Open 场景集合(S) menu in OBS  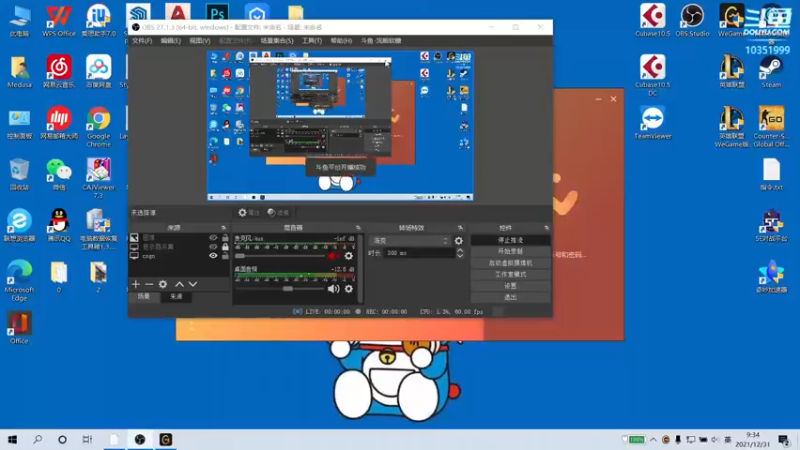tap(277, 41)
